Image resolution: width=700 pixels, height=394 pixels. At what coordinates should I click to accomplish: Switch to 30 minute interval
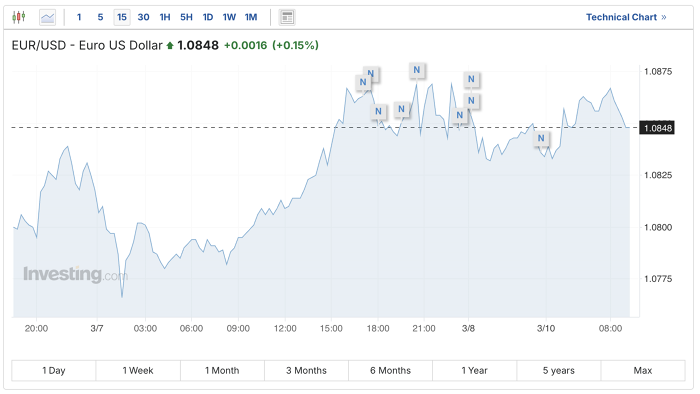[x=143, y=17]
